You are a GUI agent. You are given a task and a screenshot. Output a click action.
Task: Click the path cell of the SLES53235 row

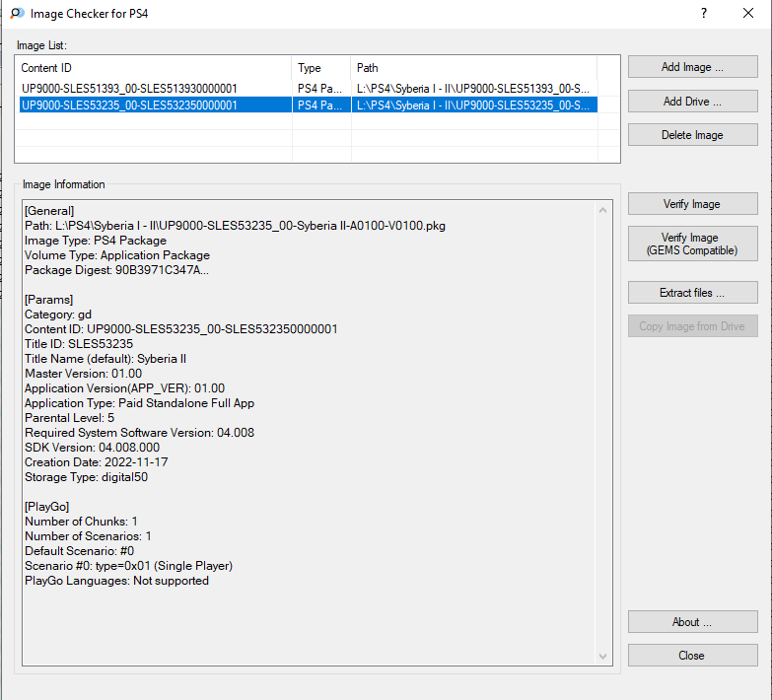click(473, 105)
